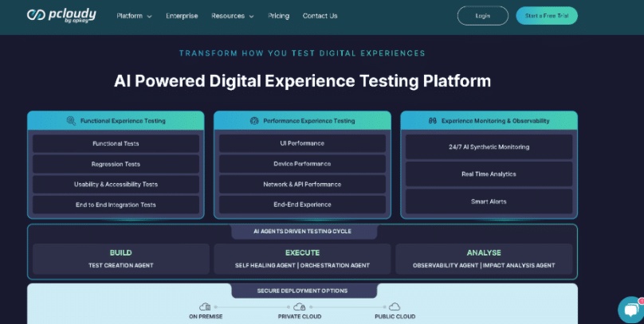The height and width of the screenshot is (324, 644).
Task: Click the Experience Monitoring binoculars icon
Action: tap(432, 121)
